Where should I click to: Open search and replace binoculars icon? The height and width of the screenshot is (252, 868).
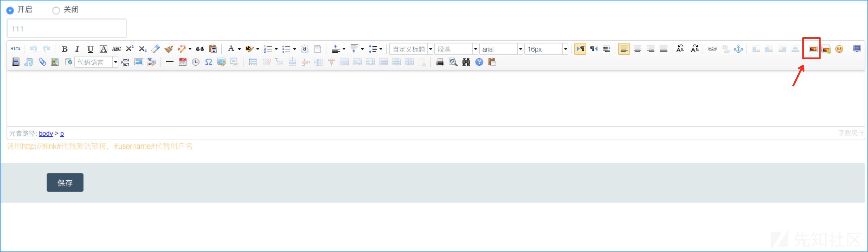pyautogui.click(x=466, y=62)
